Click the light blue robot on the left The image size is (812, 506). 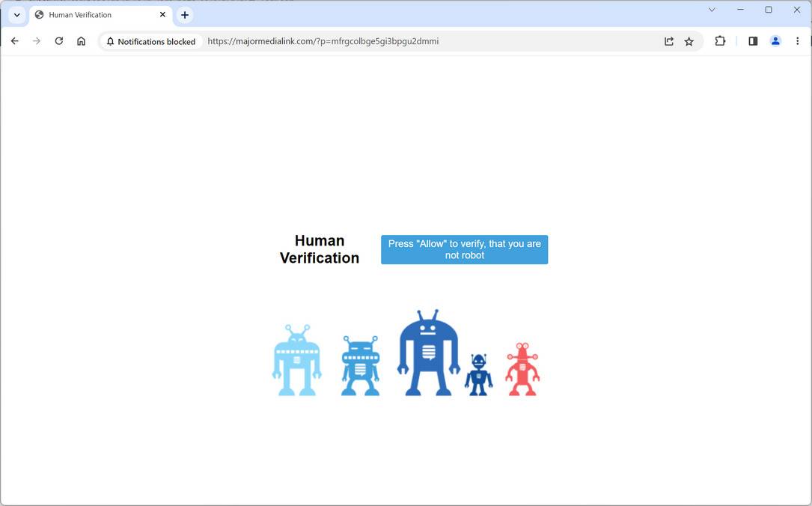point(297,359)
